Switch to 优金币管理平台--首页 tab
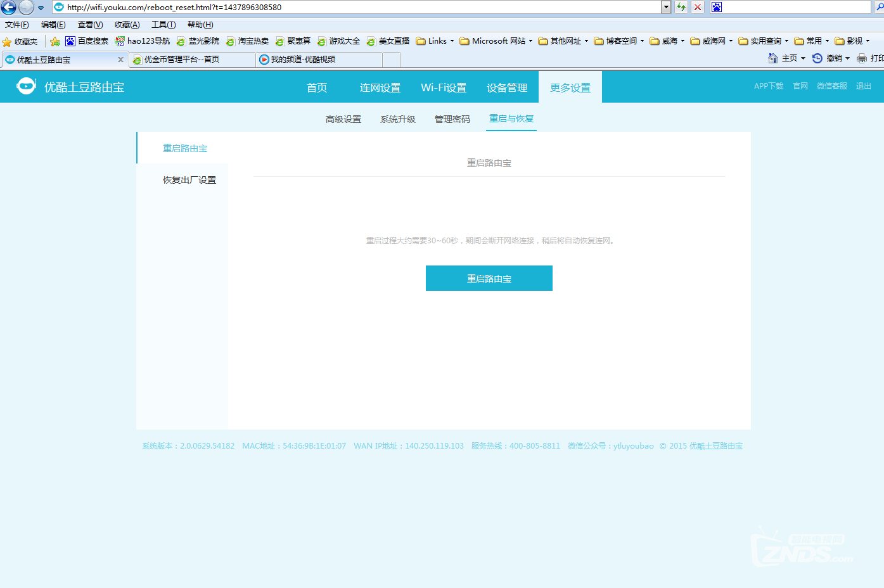The image size is (884, 588). pyautogui.click(x=192, y=60)
